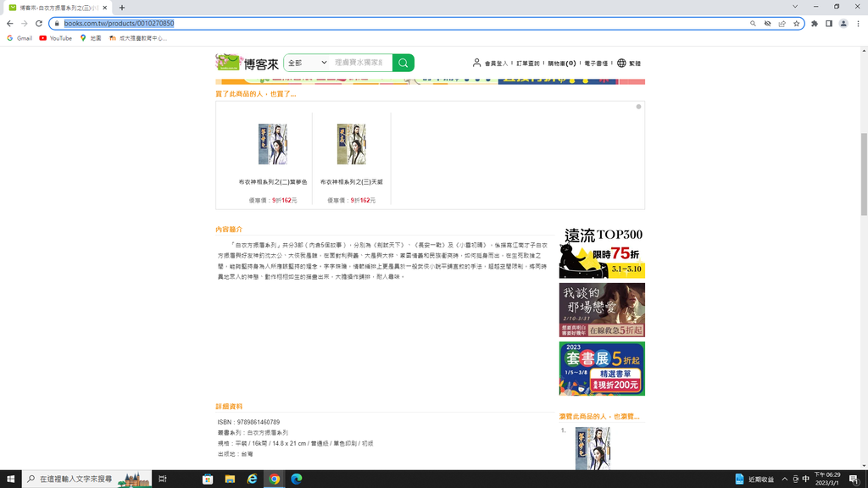Click in the site search input field

pyautogui.click(x=359, y=63)
